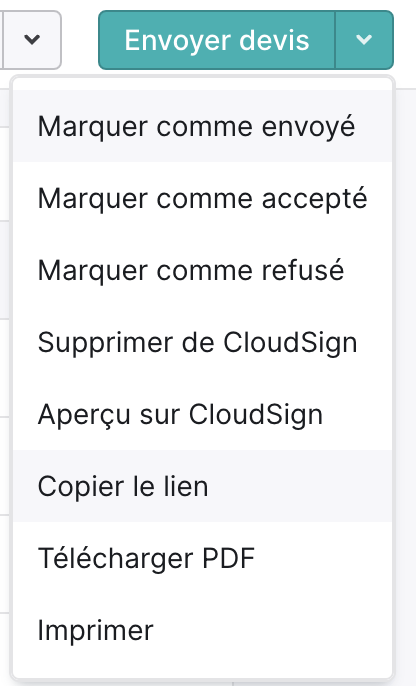Mark the quote as sent via menu
Screen dimensions: 416x686
[203, 126]
